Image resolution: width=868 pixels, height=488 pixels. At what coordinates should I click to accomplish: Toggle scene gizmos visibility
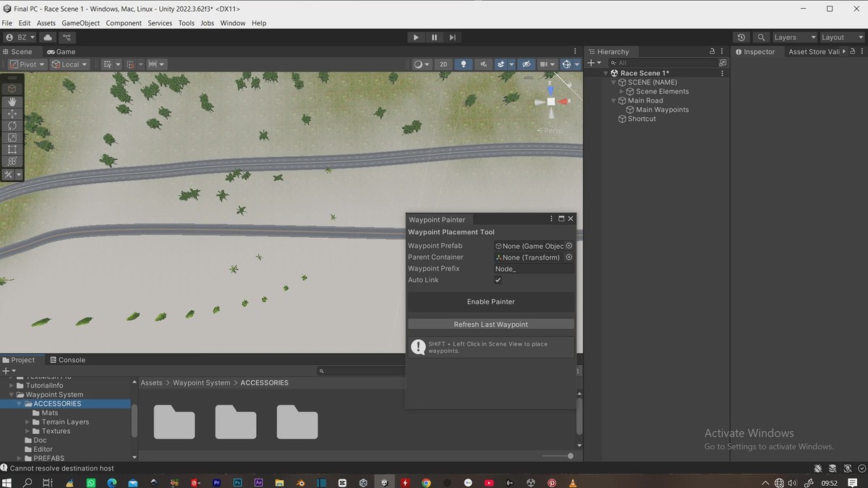(566, 64)
